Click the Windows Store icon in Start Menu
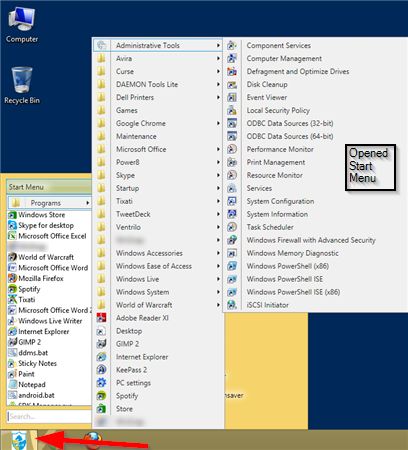The height and width of the screenshot is (450, 408). [x=12, y=215]
